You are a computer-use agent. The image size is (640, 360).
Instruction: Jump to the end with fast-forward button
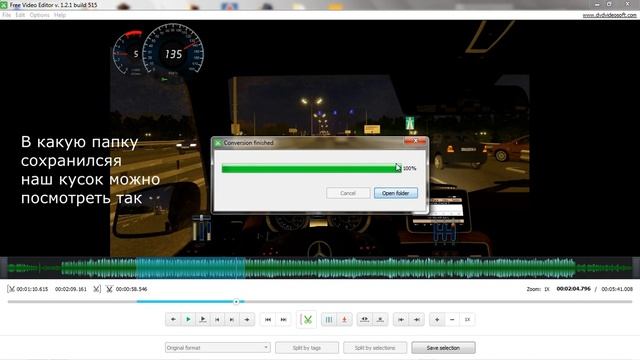[283, 320]
